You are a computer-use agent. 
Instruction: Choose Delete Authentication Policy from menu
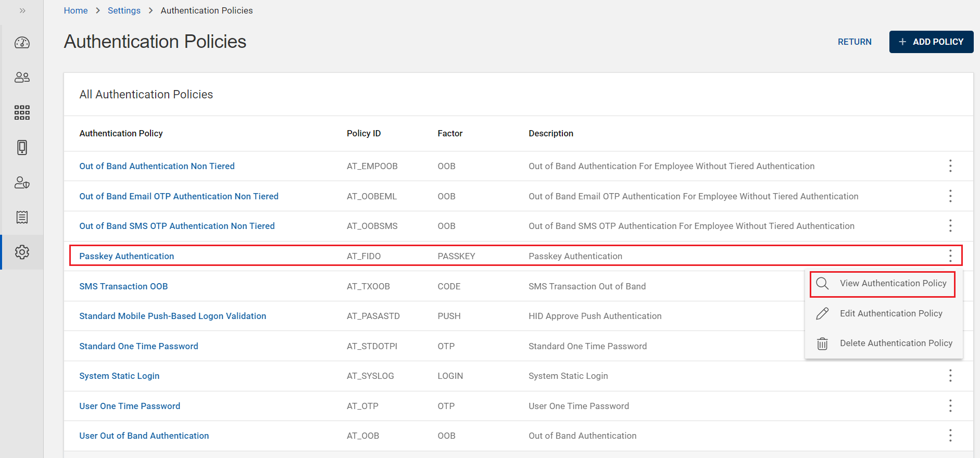[x=896, y=344]
